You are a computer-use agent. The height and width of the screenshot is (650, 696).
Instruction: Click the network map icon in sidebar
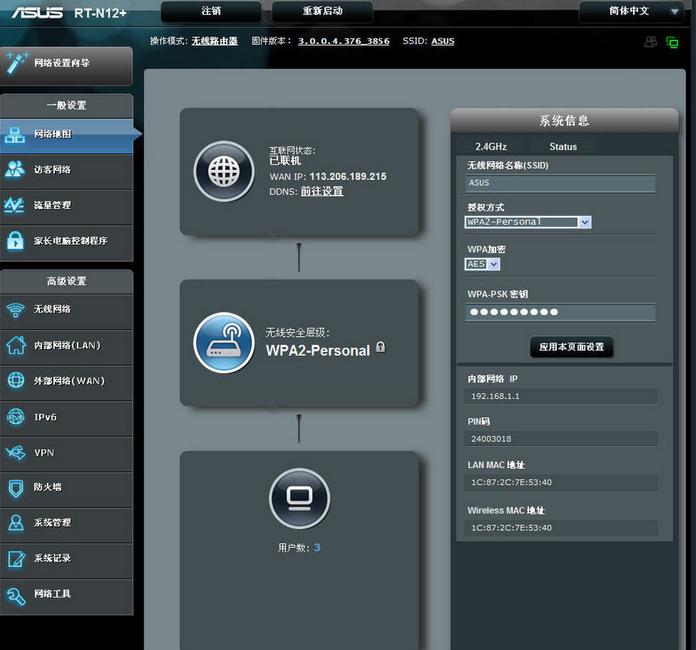coord(15,135)
